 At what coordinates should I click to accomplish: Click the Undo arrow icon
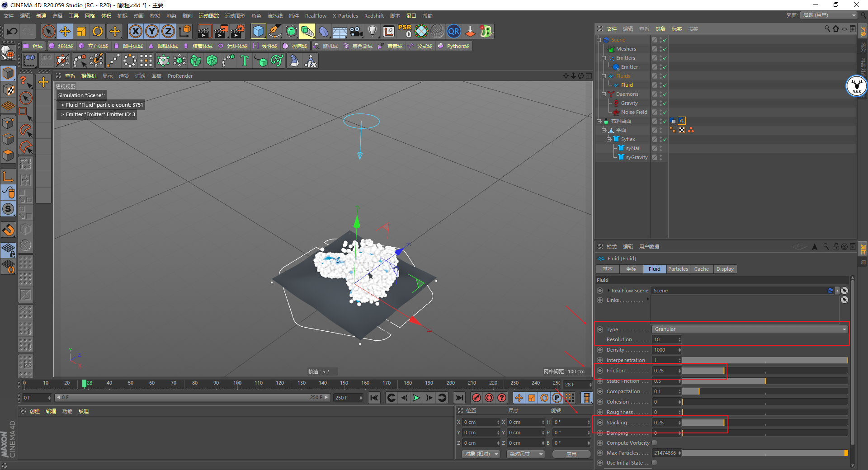point(12,31)
